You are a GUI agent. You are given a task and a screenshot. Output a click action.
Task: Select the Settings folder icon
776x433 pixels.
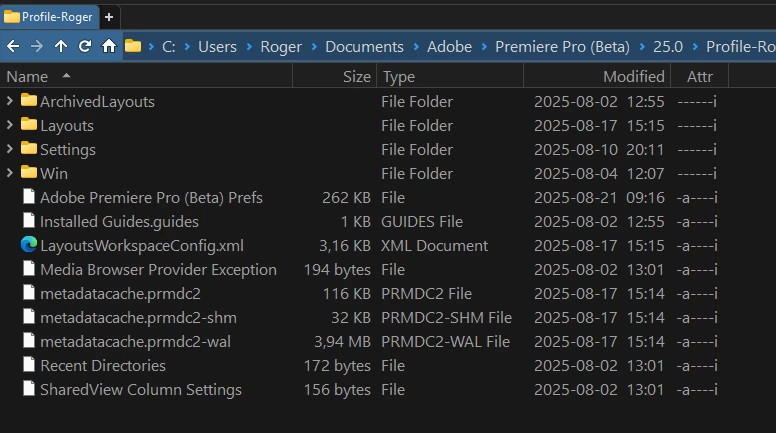[x=29, y=148]
